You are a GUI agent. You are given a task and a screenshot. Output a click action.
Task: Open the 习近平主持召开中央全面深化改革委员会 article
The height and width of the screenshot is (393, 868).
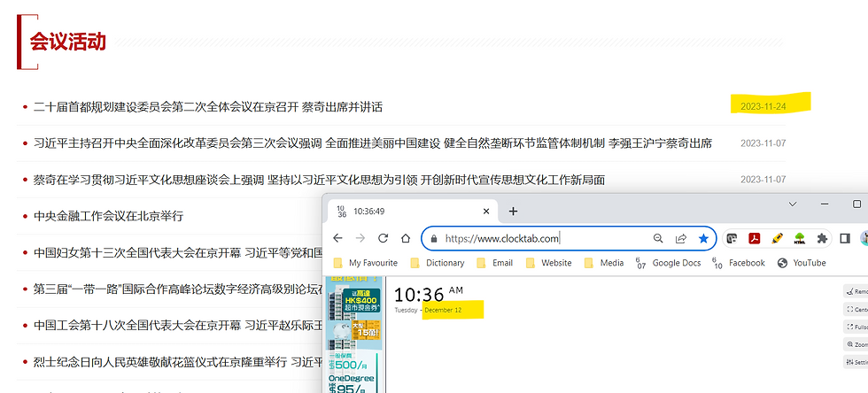[x=373, y=143]
